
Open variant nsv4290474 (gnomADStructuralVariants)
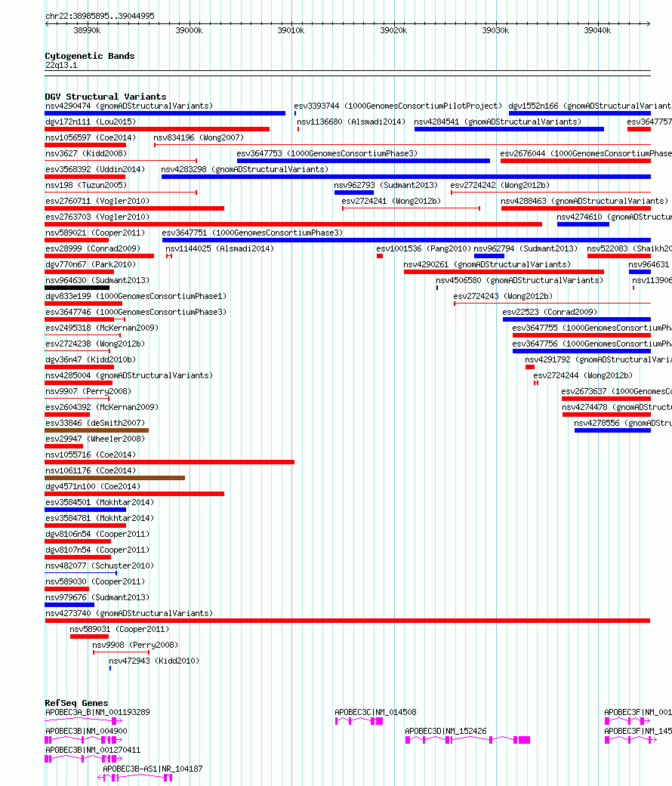(129, 106)
